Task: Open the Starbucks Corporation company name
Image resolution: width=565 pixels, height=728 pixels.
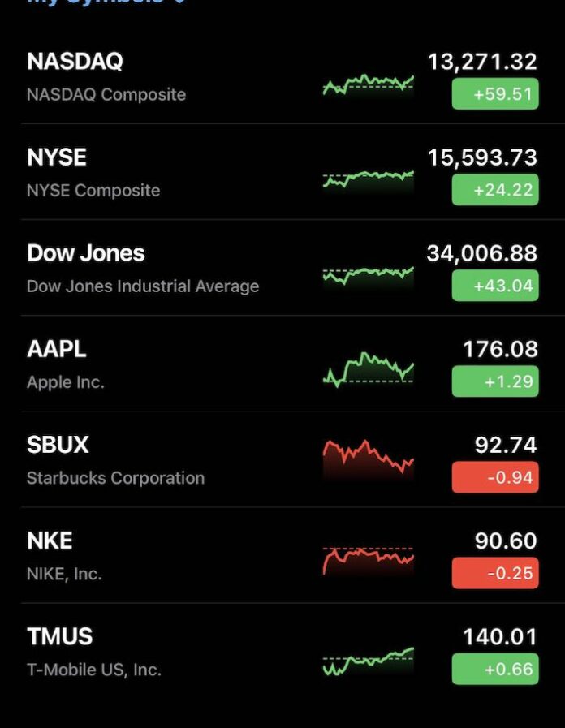Action: click(115, 478)
